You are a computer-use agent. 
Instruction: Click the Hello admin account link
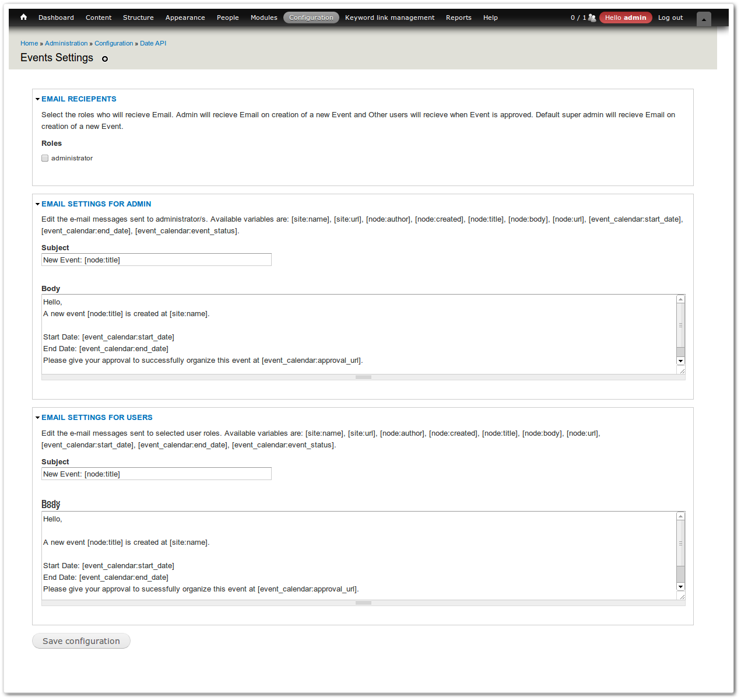[626, 17]
